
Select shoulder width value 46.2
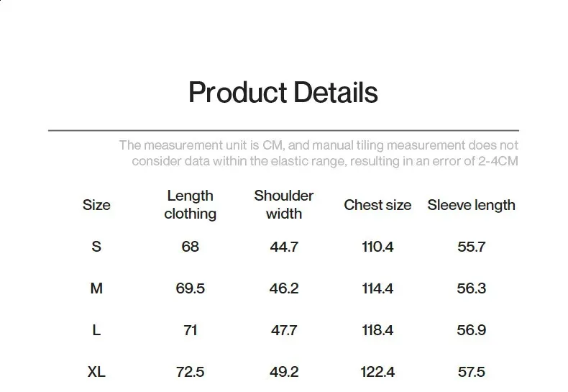[283, 288]
